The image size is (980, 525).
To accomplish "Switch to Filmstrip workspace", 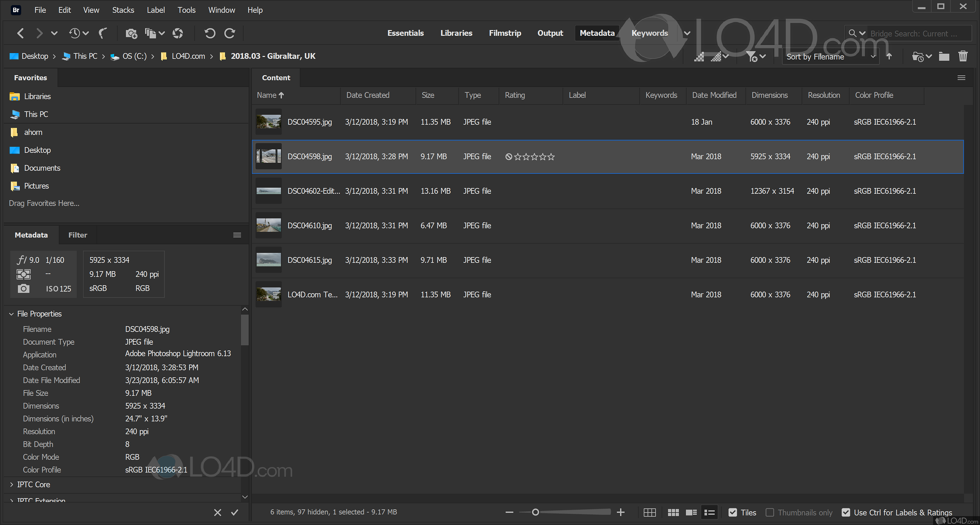I will point(505,33).
